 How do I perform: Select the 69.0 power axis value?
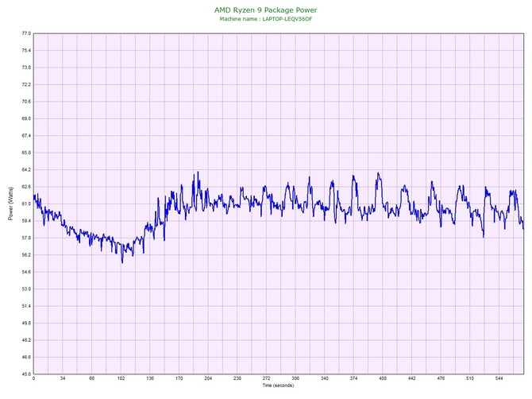[x=26, y=118]
